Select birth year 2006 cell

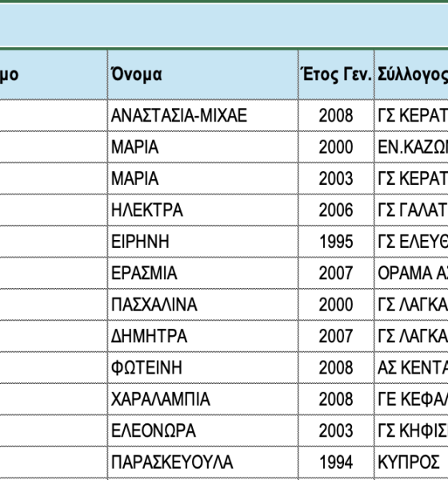(336, 210)
